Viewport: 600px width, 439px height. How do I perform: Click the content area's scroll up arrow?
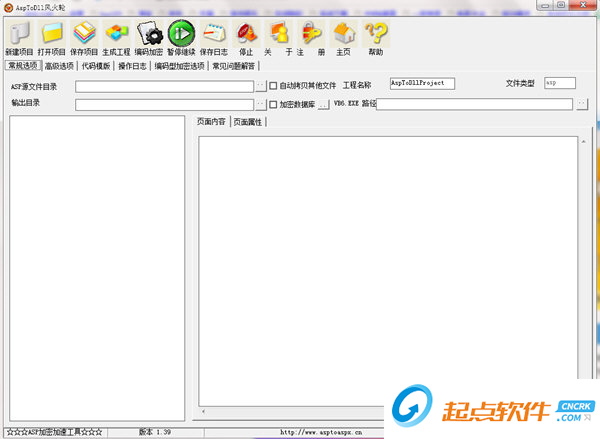click(584, 142)
